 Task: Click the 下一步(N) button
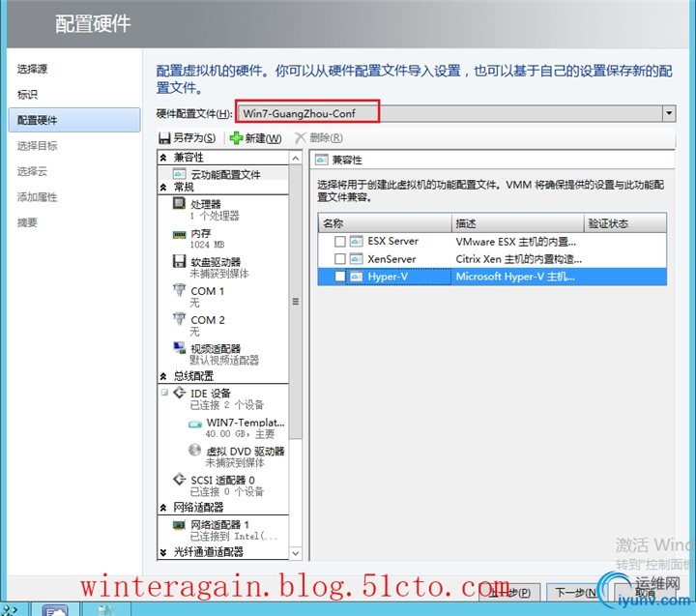point(575,593)
